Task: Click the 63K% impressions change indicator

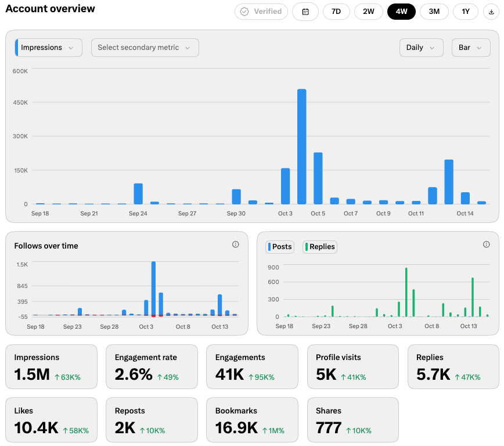Action: coord(67,377)
